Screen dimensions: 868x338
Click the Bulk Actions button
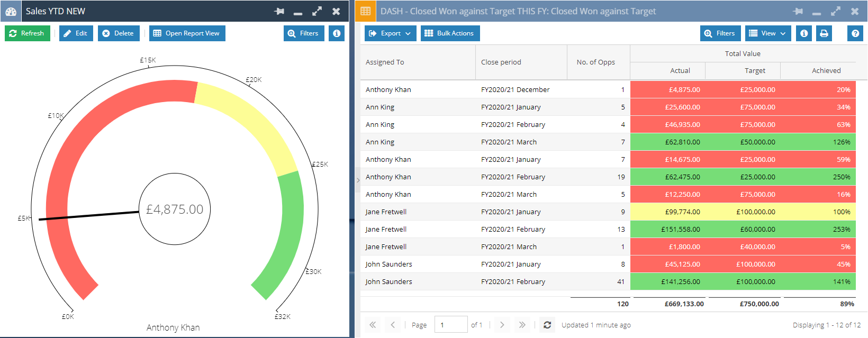(450, 33)
